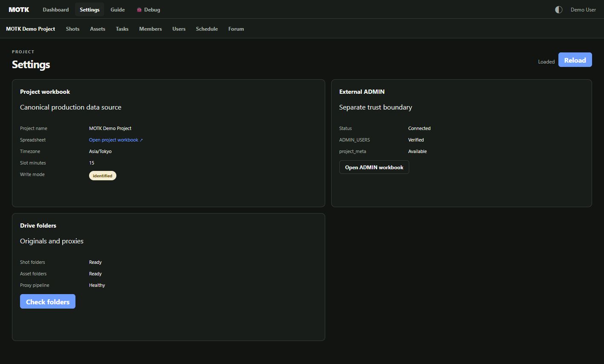Image resolution: width=604 pixels, height=364 pixels.
Task: Click the Verified ADMIN_USERS value
Action: (416, 140)
